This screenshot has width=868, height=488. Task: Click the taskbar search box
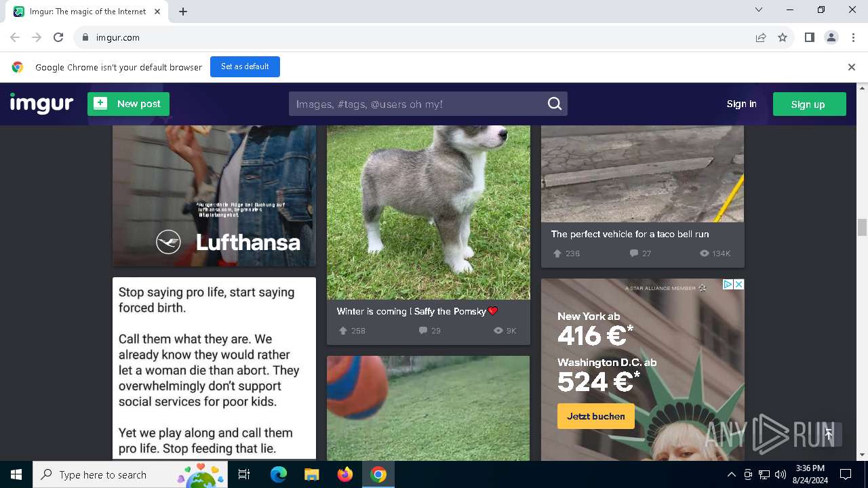click(131, 474)
